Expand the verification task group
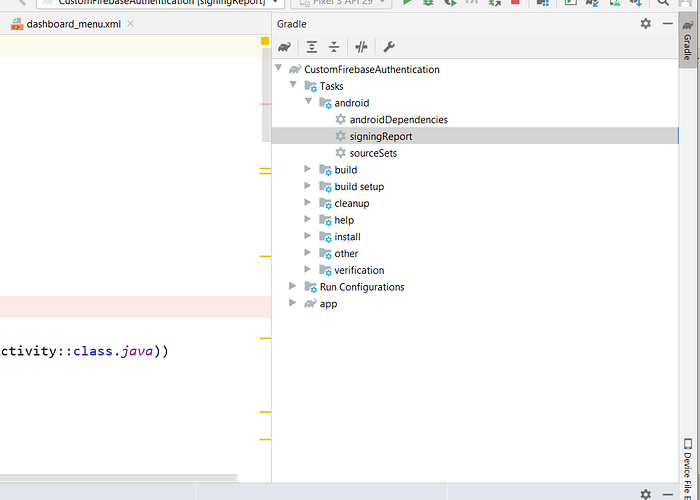Image resolution: width=700 pixels, height=500 pixels. pyautogui.click(x=308, y=269)
